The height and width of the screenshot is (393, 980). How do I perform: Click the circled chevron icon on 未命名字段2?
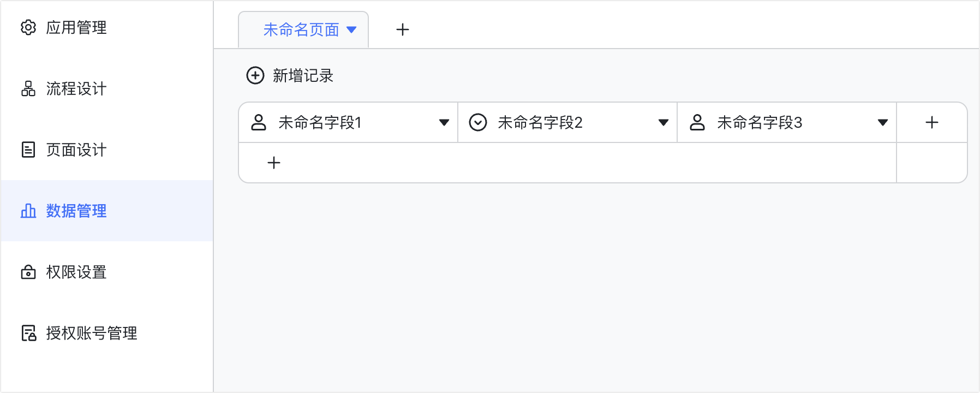(x=478, y=122)
